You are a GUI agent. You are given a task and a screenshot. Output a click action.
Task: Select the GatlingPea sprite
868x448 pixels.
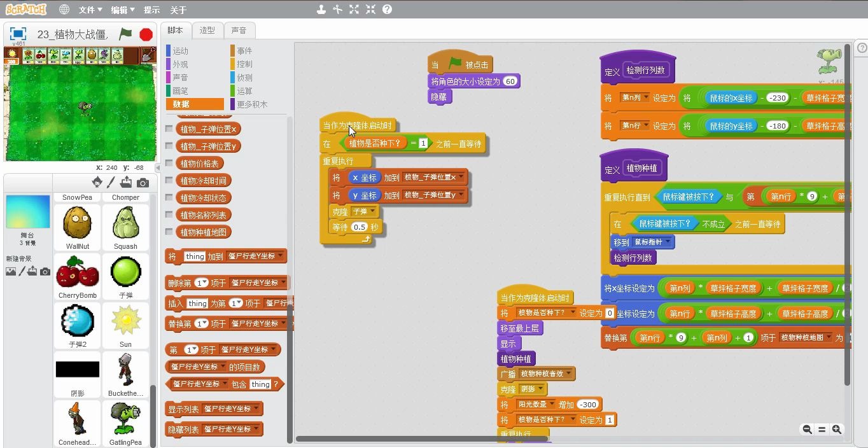(x=125, y=424)
